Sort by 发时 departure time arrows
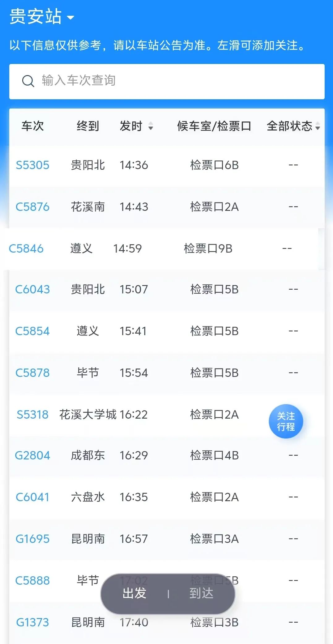 coord(151,126)
